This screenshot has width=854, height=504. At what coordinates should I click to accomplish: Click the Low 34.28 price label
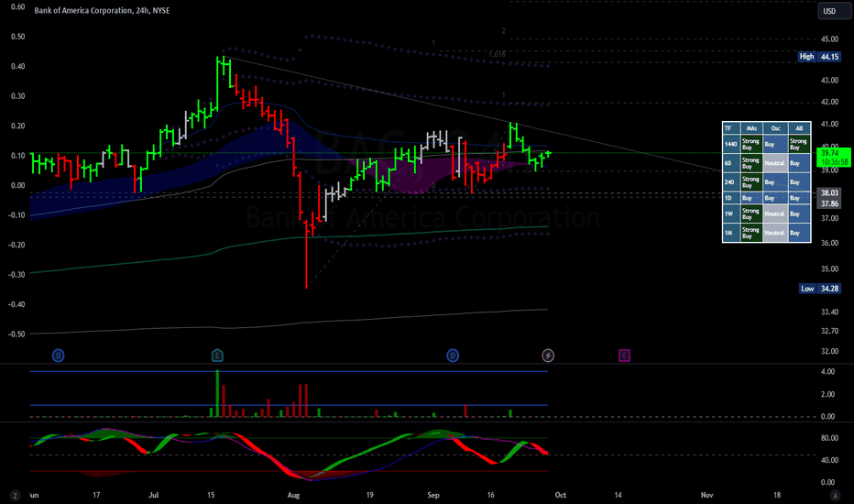(820, 289)
